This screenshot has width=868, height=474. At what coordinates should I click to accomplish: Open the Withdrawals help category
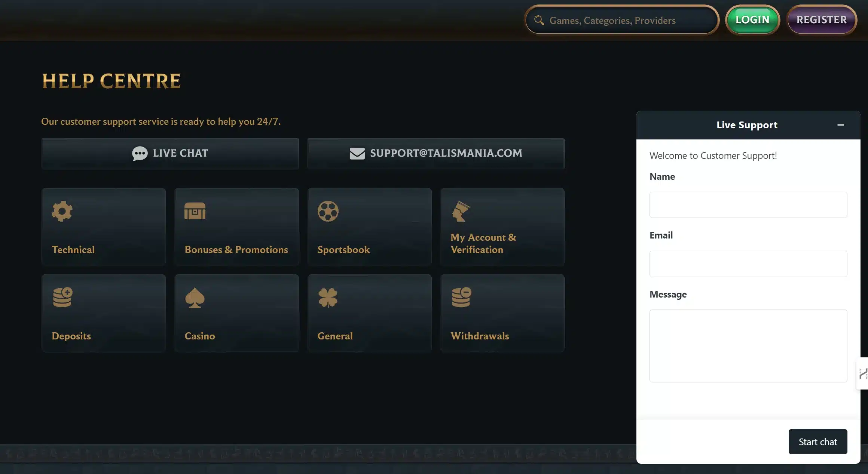(x=502, y=313)
